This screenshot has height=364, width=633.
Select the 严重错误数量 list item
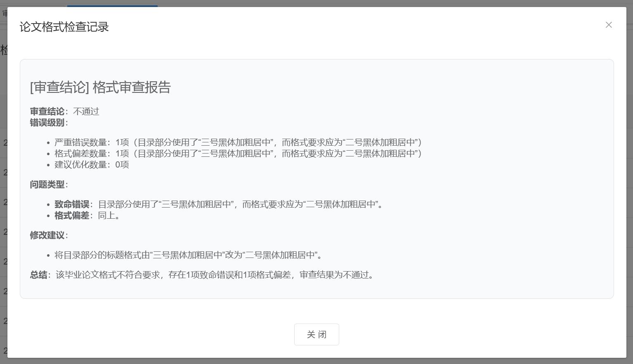tap(238, 142)
